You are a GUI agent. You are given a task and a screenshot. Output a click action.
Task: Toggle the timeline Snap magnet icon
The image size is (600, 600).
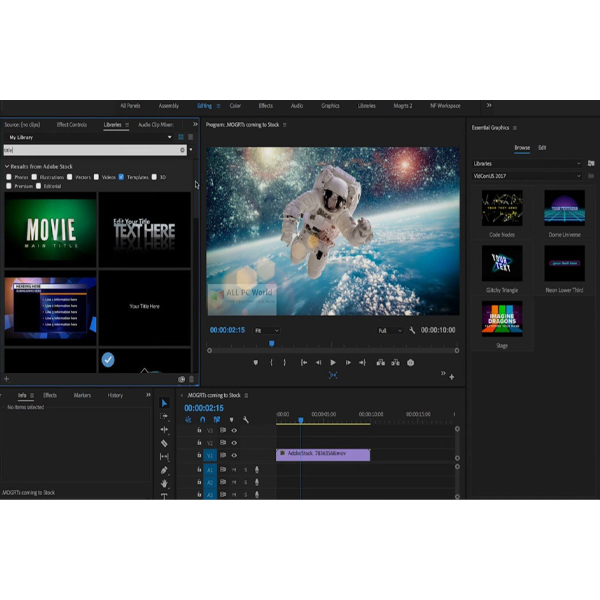tap(202, 419)
